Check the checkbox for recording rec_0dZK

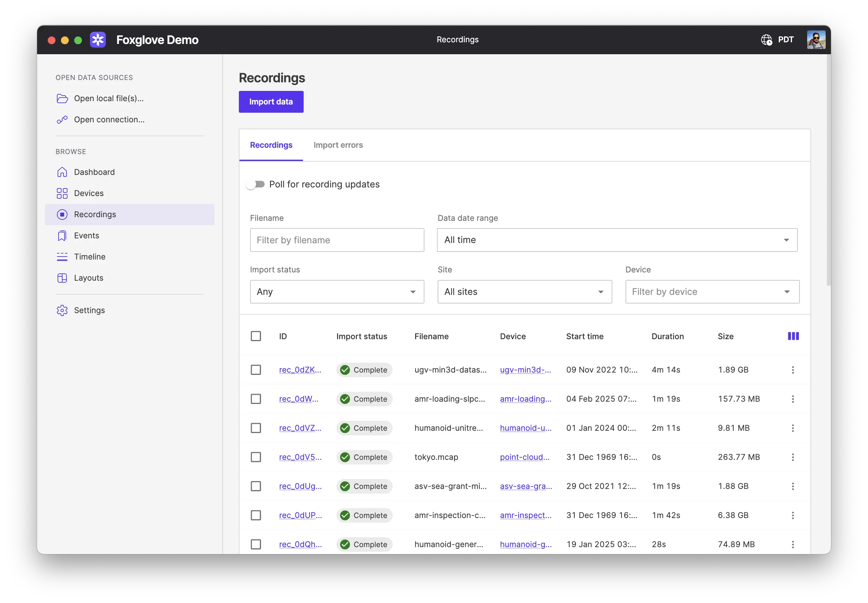point(256,370)
